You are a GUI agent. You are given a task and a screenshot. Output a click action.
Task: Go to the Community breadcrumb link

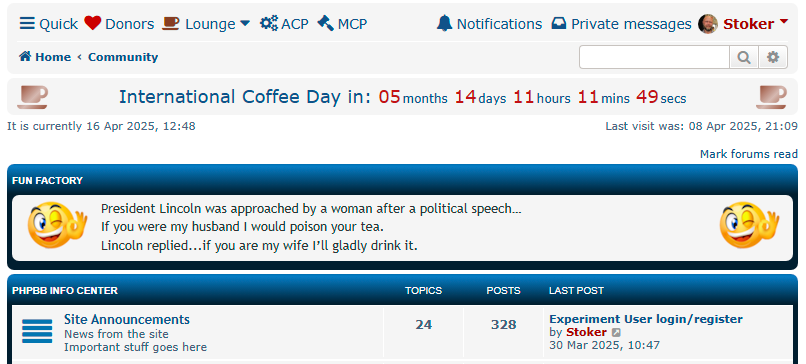pos(123,57)
